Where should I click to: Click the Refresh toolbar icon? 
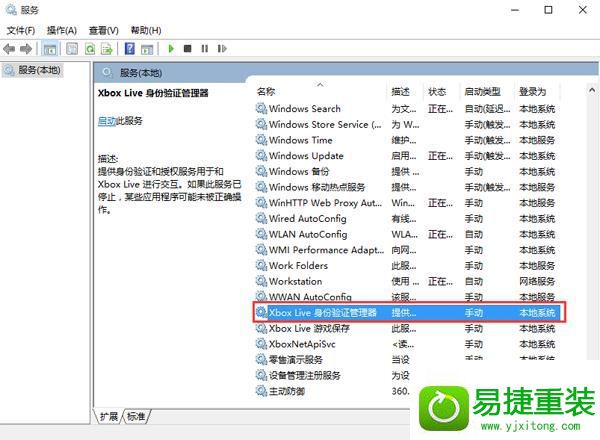pyautogui.click(x=90, y=49)
